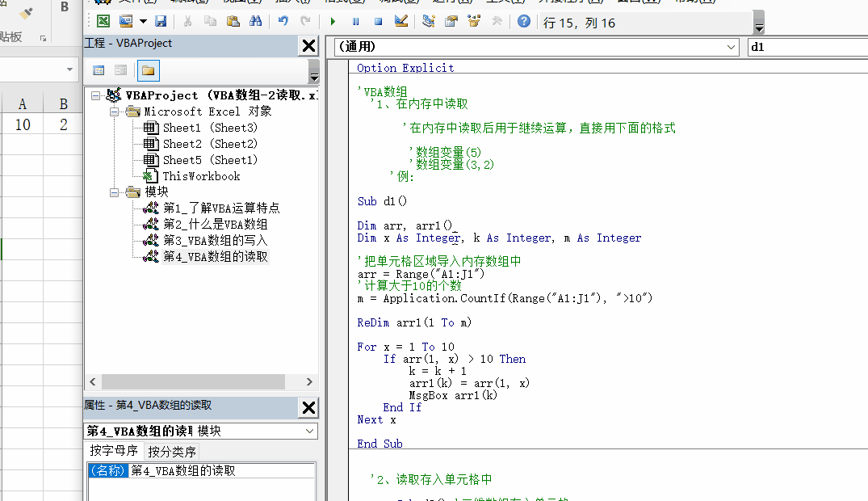The image size is (868, 501).
Task: Open the Project Explorer icon
Action: (429, 22)
